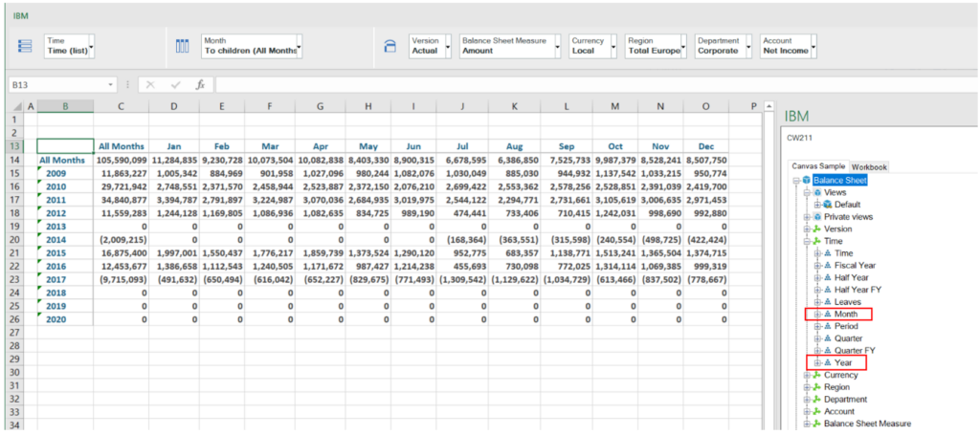Click the formula bar enter checkmark icon
Screen dimensions: 980x435
(x=175, y=85)
